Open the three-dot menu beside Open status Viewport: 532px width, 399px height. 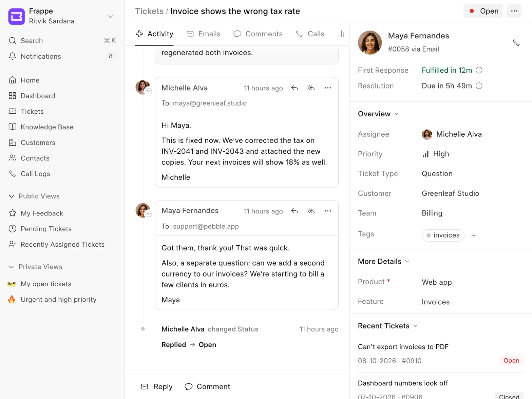click(x=514, y=11)
